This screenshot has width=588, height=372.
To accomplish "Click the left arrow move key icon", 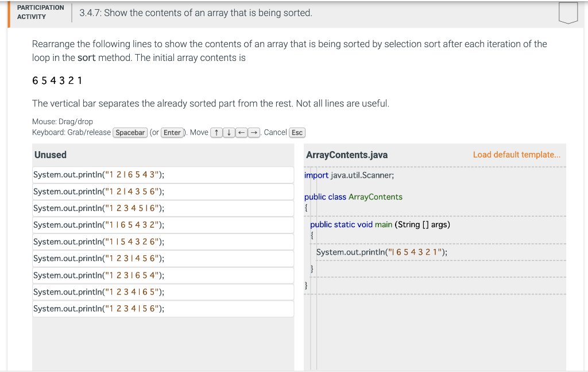I will [241, 132].
